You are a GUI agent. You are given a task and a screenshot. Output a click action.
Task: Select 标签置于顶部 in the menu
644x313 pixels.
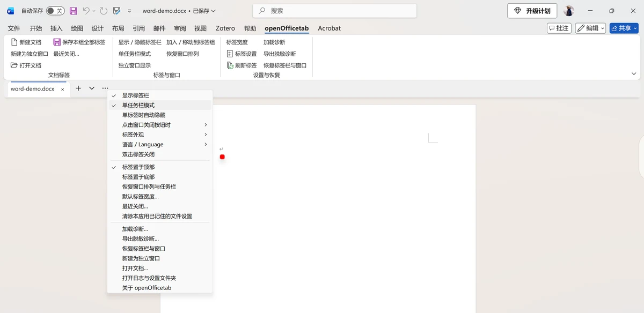click(x=160, y=167)
